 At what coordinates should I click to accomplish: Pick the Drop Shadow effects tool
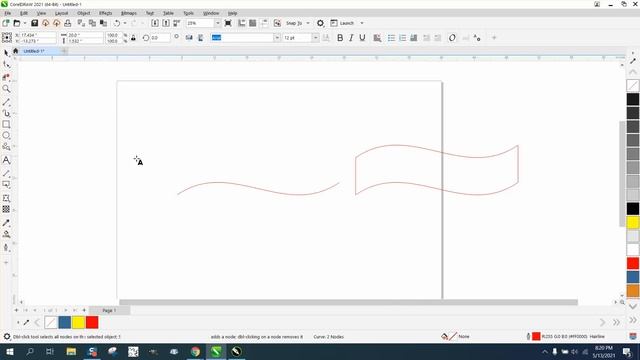click(6, 184)
